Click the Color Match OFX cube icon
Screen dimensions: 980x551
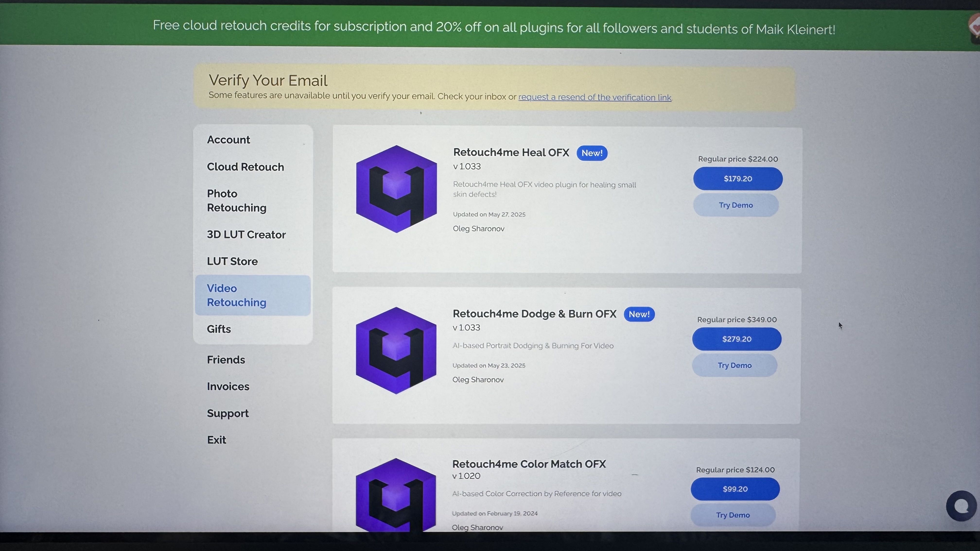(396, 494)
